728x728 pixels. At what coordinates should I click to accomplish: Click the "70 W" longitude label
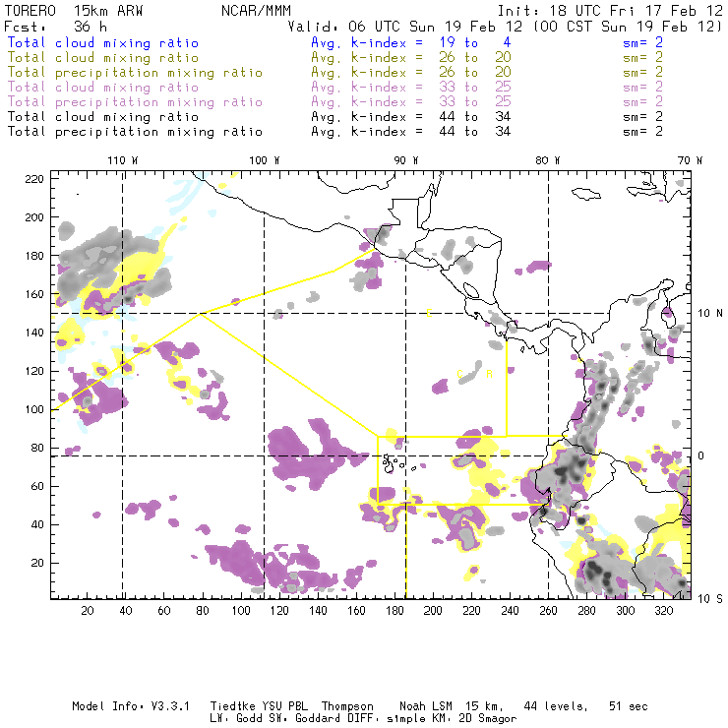[x=690, y=160]
